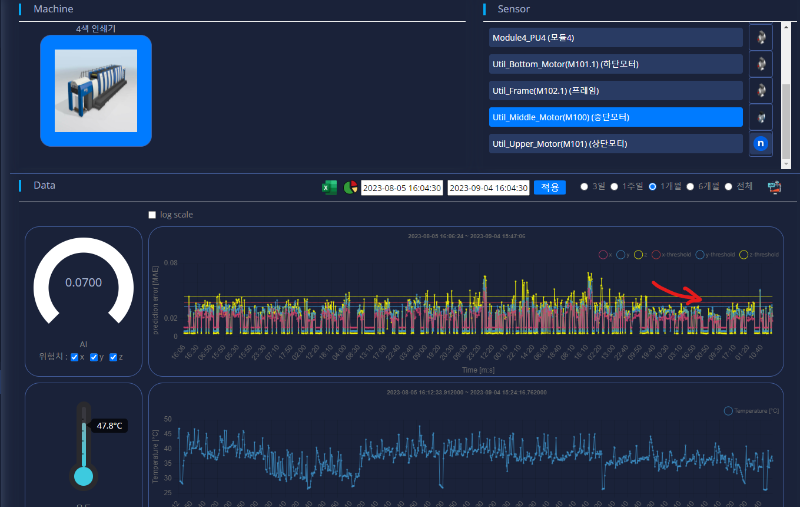The image size is (800, 507).
Task: Click the 47.8°C thermometer readout
Action: tap(109, 426)
